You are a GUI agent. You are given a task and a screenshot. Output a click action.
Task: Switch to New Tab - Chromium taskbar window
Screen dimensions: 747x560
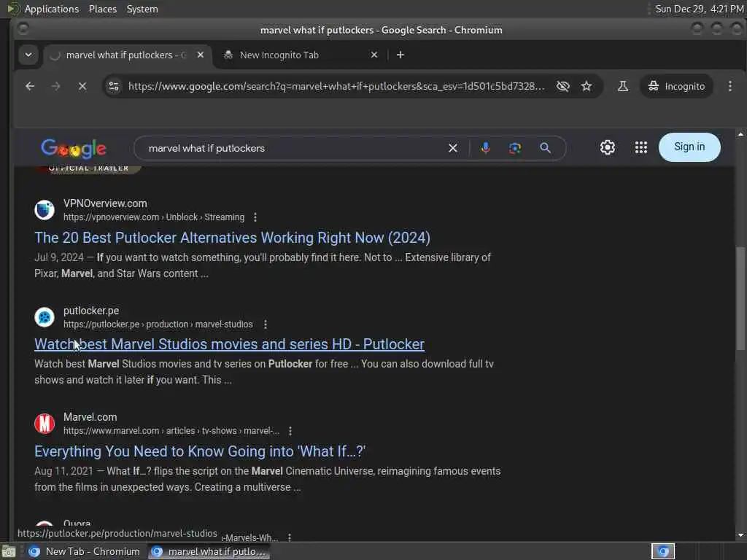click(84, 551)
